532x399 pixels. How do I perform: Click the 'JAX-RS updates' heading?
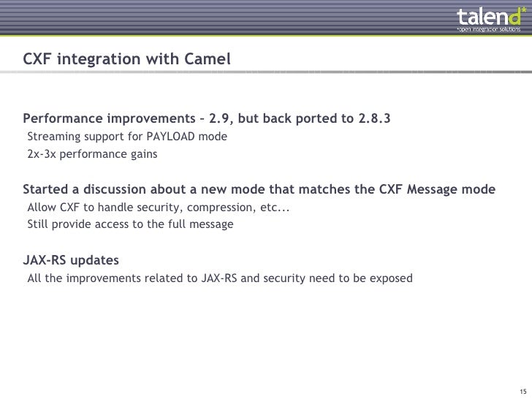pos(71,260)
